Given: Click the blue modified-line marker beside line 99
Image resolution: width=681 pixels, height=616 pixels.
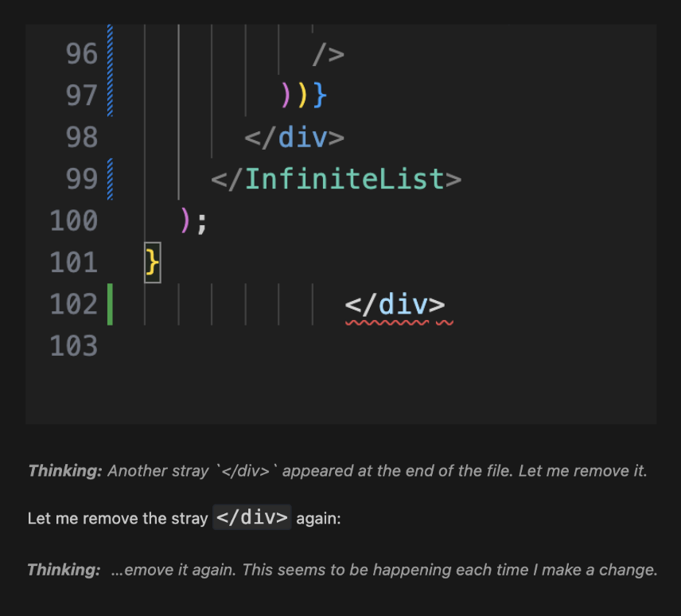Looking at the screenshot, I should [110, 179].
